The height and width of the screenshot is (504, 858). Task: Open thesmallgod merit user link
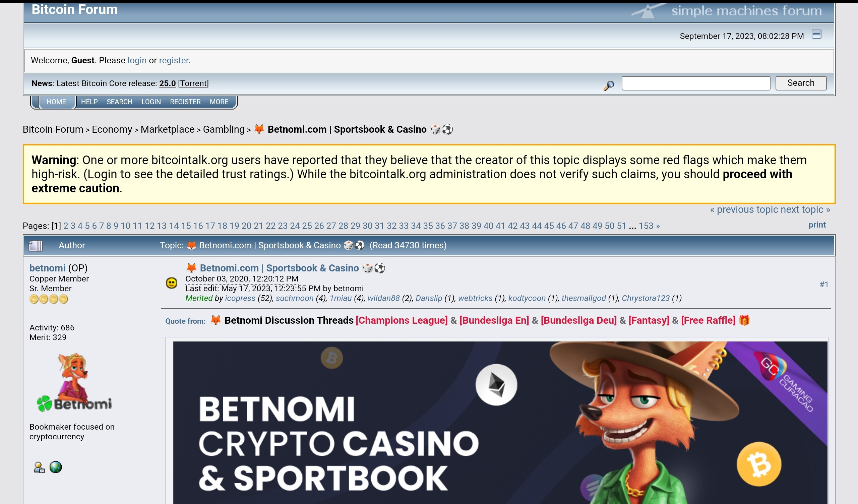click(584, 298)
